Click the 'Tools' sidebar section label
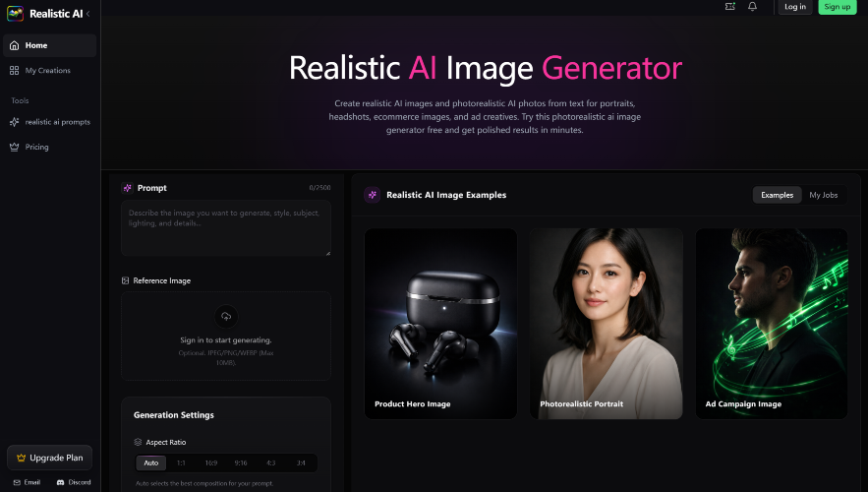 pos(20,100)
